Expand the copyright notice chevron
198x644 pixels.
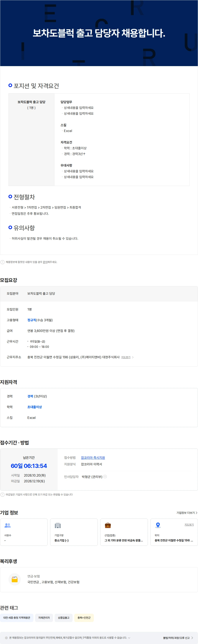pyautogui.click(x=129, y=638)
